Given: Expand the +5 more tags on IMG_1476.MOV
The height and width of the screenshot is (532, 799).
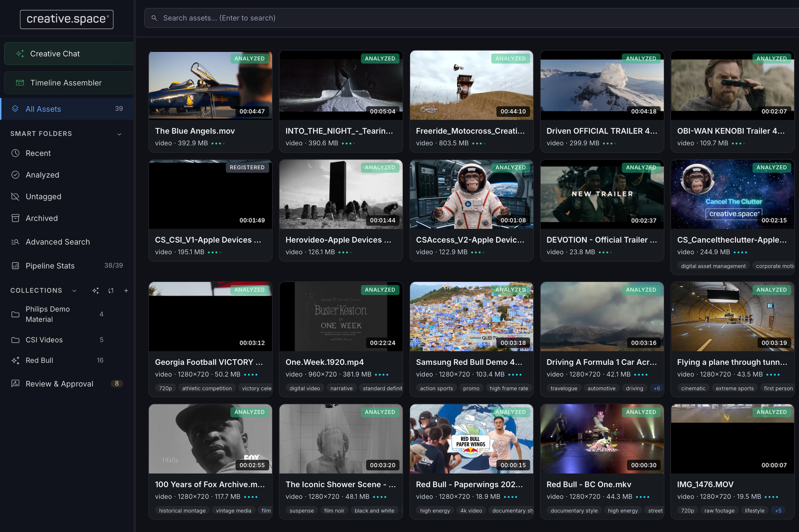Looking at the screenshot, I should tap(778, 511).
